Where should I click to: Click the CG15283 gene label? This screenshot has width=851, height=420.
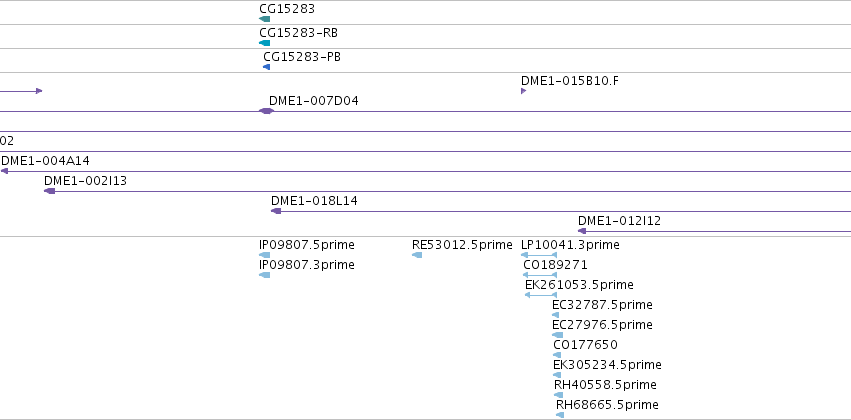pyautogui.click(x=287, y=9)
